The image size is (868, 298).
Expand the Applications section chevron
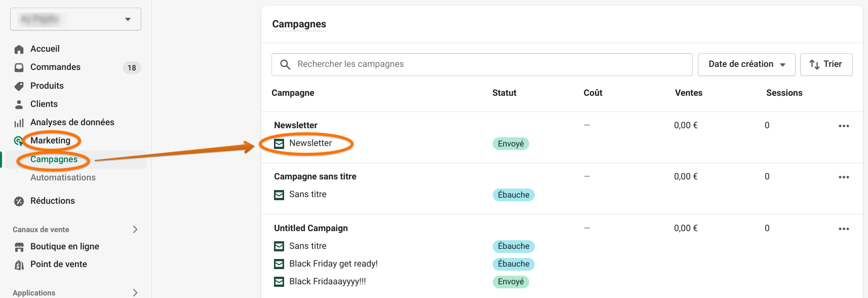coord(135,292)
